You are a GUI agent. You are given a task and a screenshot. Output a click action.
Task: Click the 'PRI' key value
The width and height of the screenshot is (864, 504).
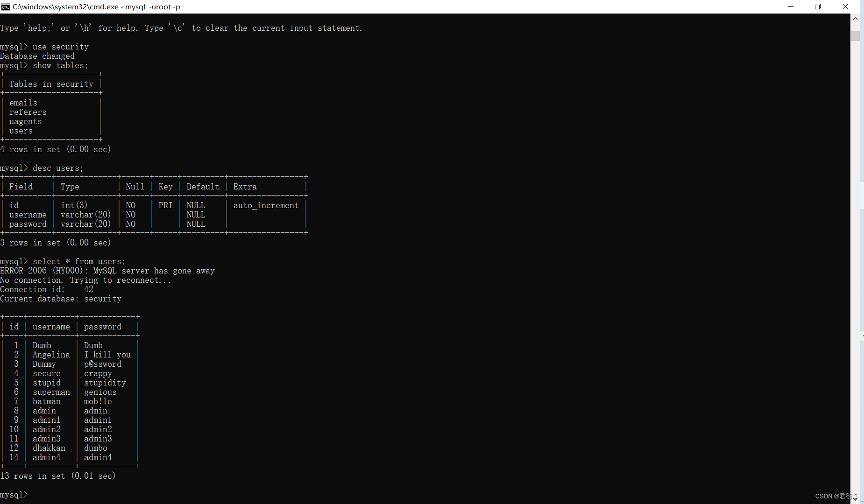click(165, 205)
